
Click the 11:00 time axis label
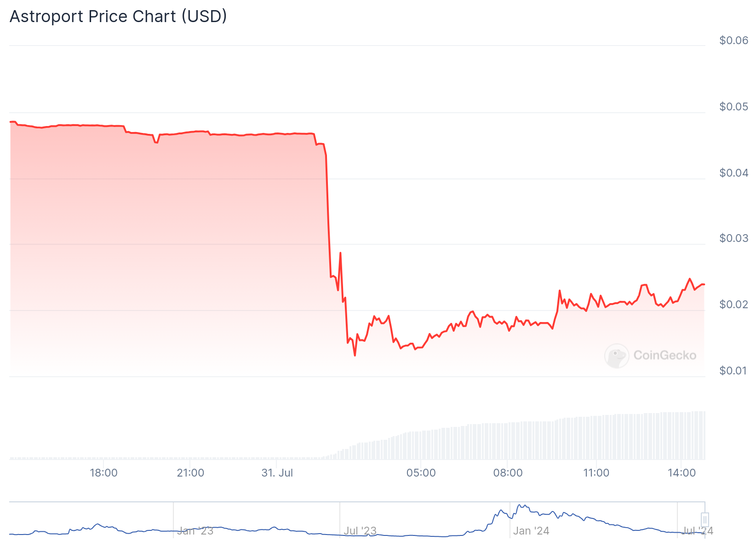coord(596,473)
